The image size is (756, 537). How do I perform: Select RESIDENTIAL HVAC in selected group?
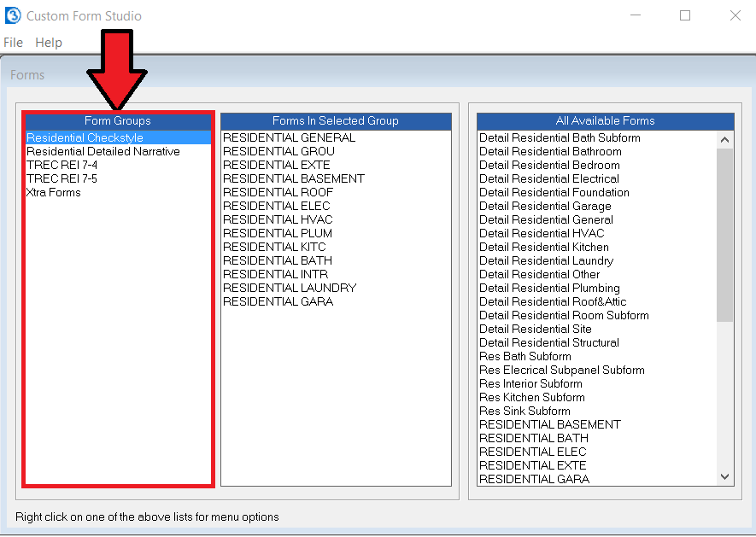click(x=336, y=219)
